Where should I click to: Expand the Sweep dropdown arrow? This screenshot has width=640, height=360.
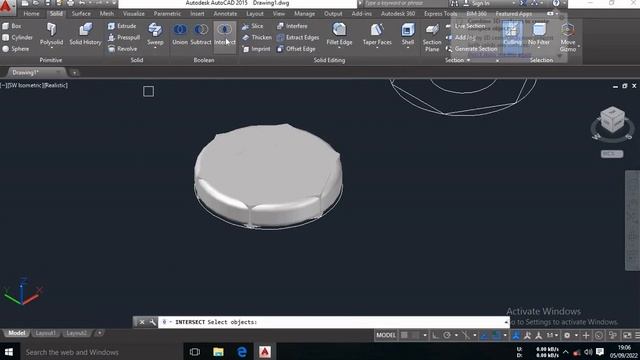tap(155, 47)
